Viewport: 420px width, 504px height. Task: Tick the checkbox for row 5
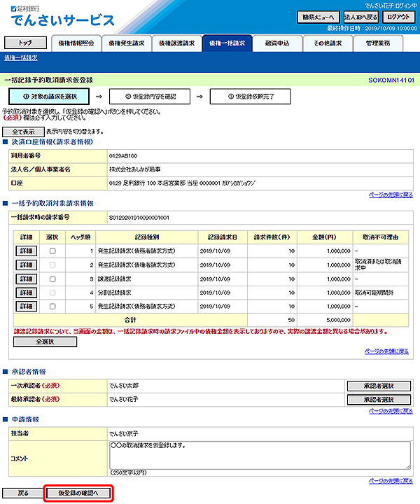52,306
